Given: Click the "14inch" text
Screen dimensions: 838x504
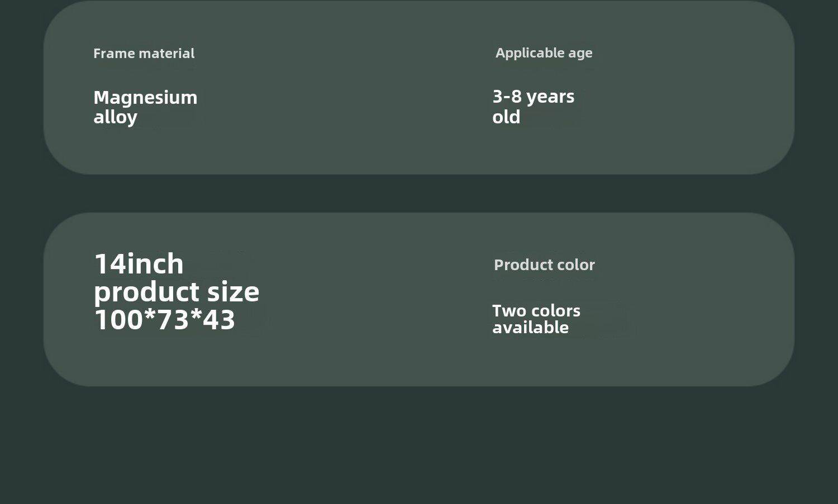Looking at the screenshot, I should point(139,264).
